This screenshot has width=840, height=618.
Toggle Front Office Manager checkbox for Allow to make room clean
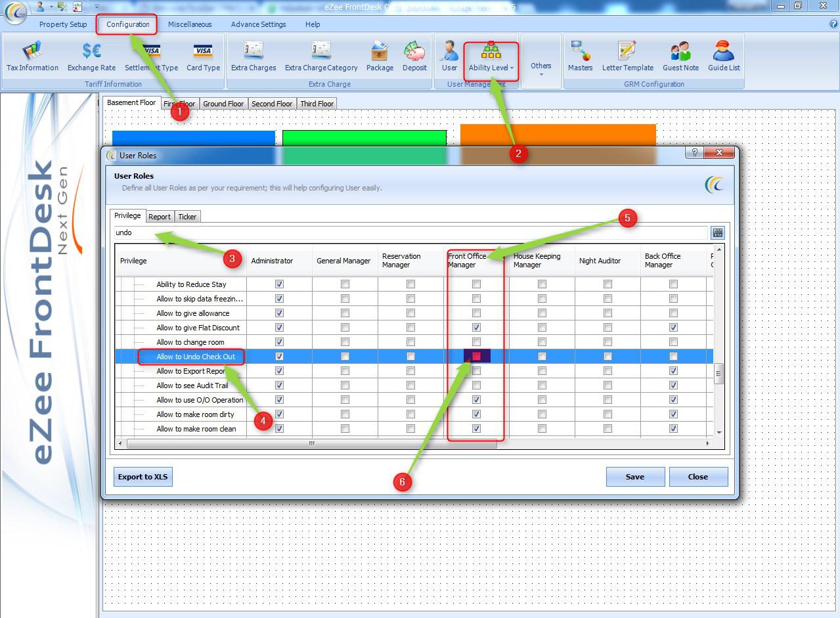point(476,429)
